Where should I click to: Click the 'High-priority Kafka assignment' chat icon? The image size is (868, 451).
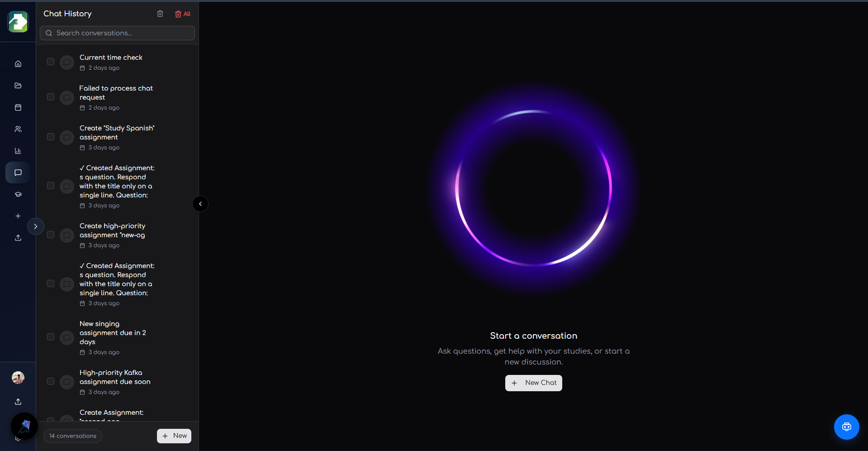[67, 382]
